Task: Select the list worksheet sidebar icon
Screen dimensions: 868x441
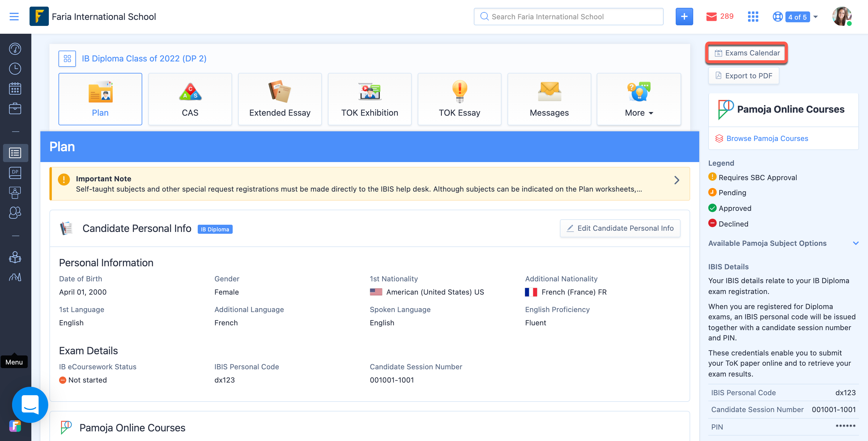Action: point(15,153)
